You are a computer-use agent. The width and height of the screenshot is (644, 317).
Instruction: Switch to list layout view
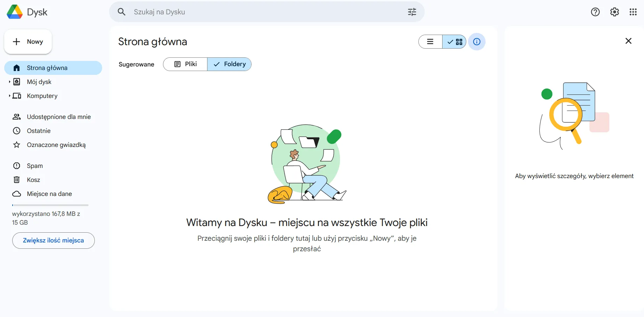(x=431, y=42)
